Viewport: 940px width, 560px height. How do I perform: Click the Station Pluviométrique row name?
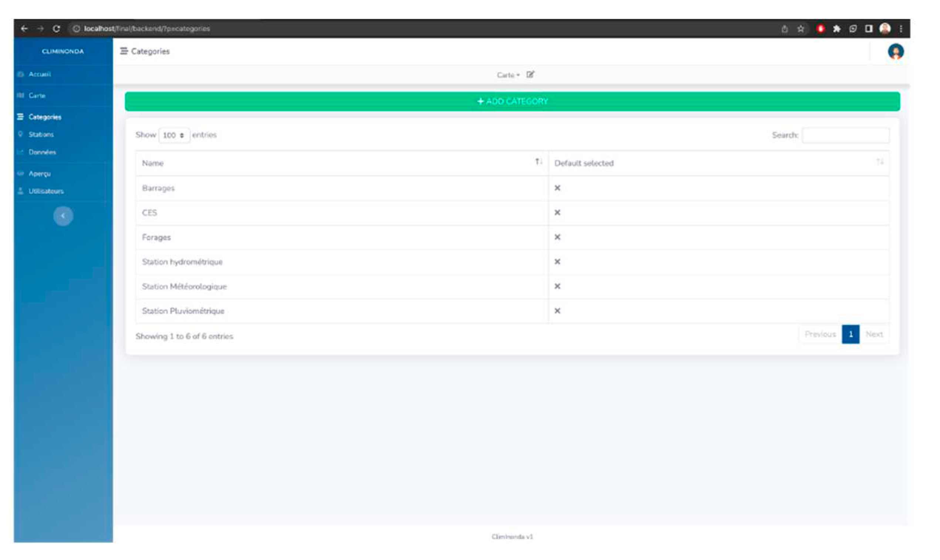click(183, 311)
